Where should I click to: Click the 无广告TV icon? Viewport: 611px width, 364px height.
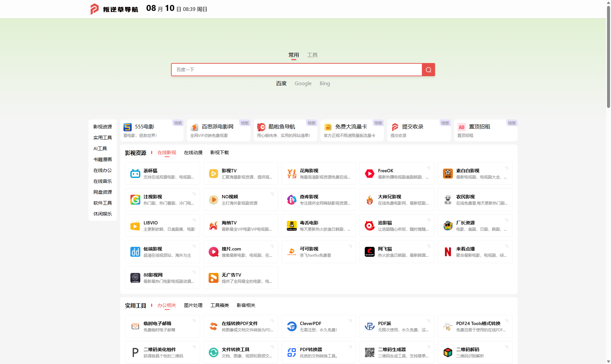click(x=214, y=278)
